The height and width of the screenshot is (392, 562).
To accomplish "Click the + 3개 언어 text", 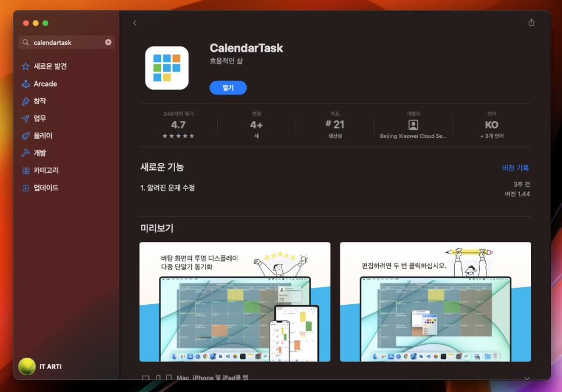I will (492, 136).
